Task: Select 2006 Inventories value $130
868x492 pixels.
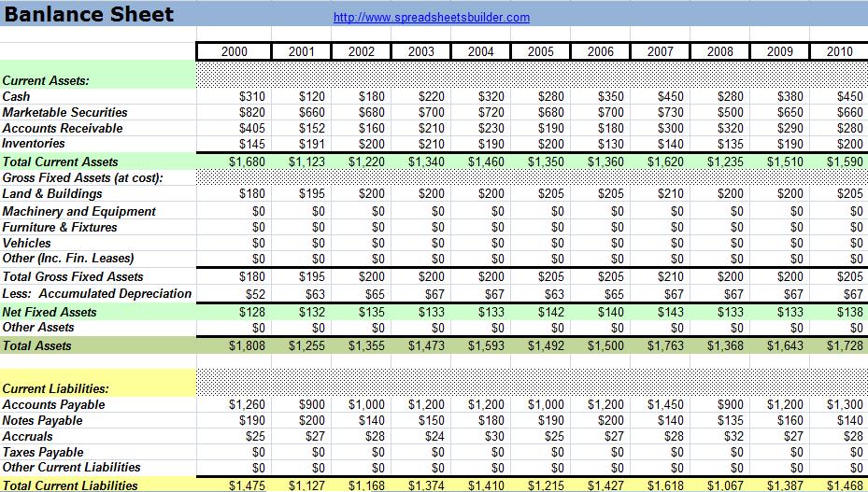Action: point(610,145)
